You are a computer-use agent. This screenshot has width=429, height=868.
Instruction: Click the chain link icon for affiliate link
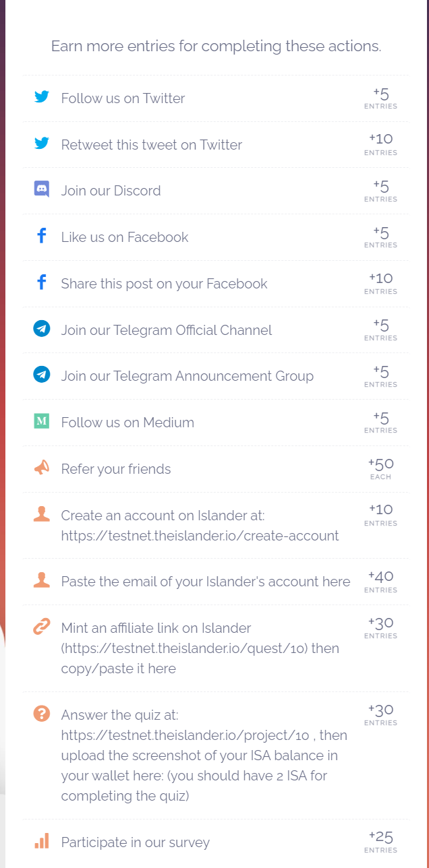(x=42, y=627)
